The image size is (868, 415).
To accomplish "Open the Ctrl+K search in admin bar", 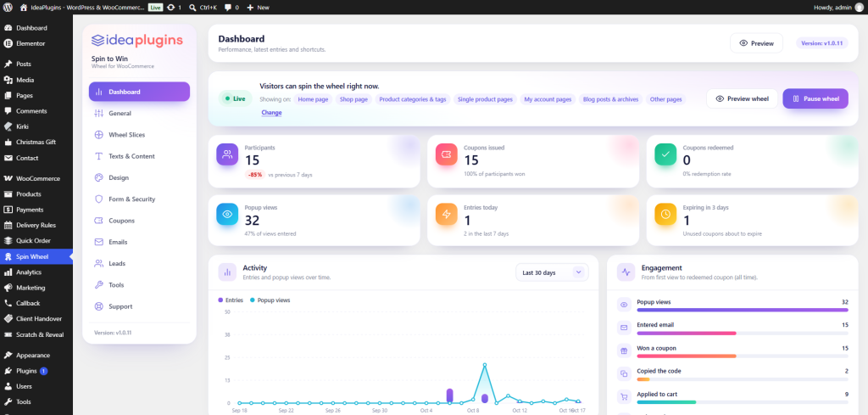I will coord(205,7).
